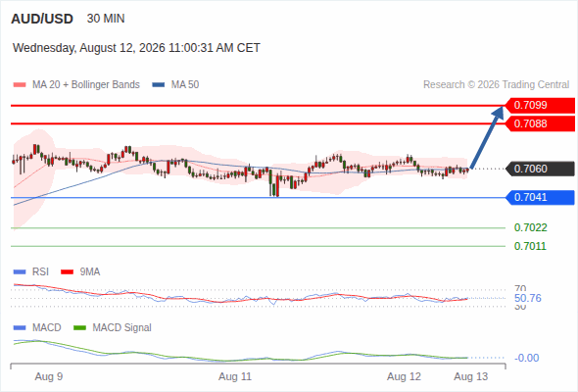Click the red 0.7088 resistance price tag
This screenshot has height=392, width=578.
click(x=540, y=123)
